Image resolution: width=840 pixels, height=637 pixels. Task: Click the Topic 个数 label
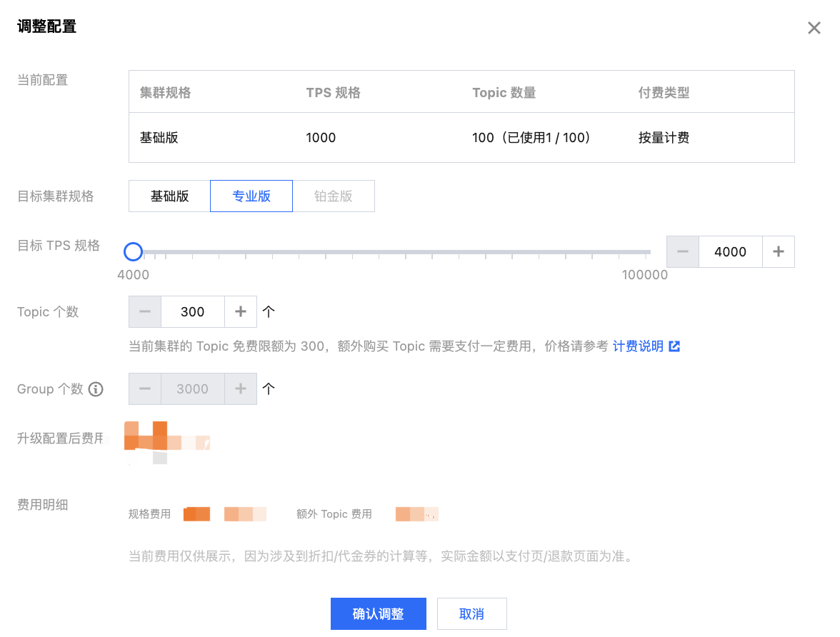[48, 312]
